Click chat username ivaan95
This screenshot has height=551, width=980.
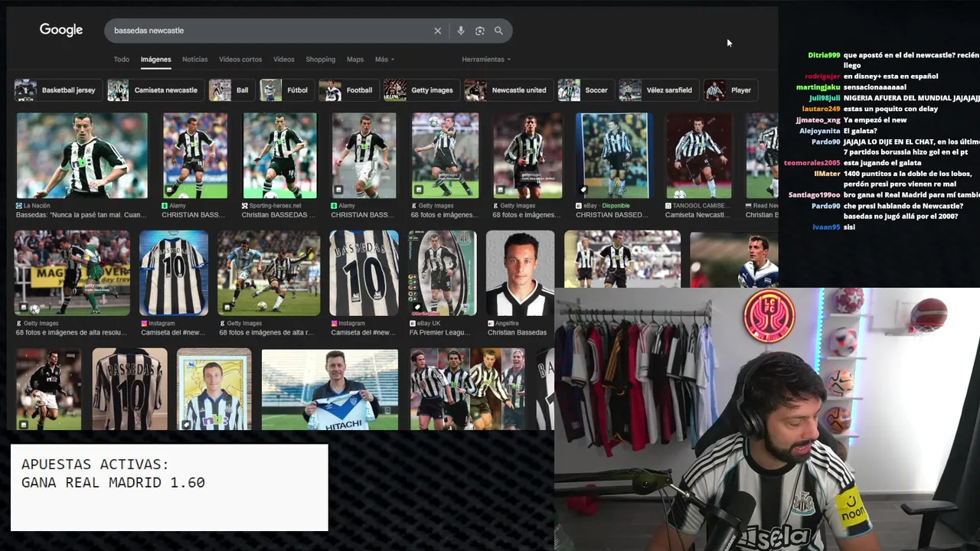point(827,227)
